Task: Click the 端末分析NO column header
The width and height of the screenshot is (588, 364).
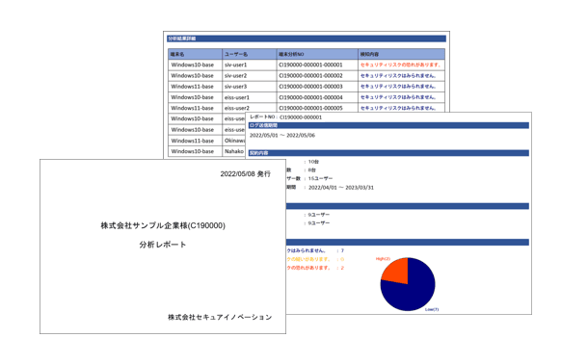Action: [x=317, y=54]
